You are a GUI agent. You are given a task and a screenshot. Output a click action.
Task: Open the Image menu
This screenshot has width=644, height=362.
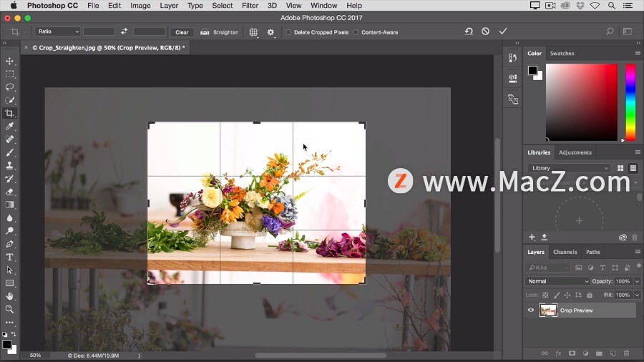[140, 6]
